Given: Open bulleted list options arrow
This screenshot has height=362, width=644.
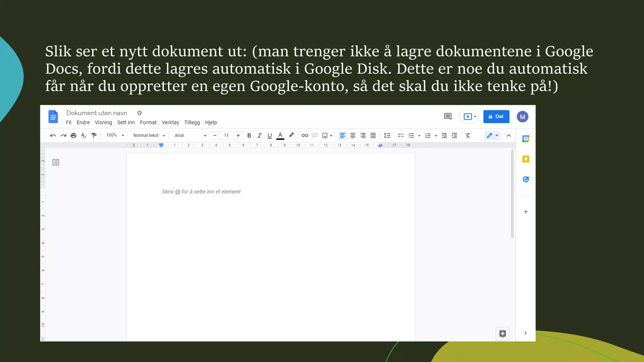Looking at the screenshot, I should [419, 136].
